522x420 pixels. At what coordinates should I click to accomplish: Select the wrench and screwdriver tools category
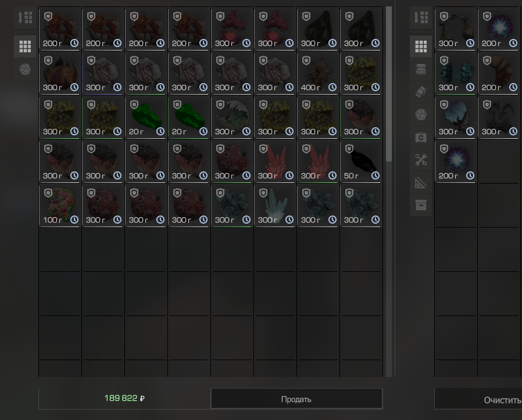point(421,160)
